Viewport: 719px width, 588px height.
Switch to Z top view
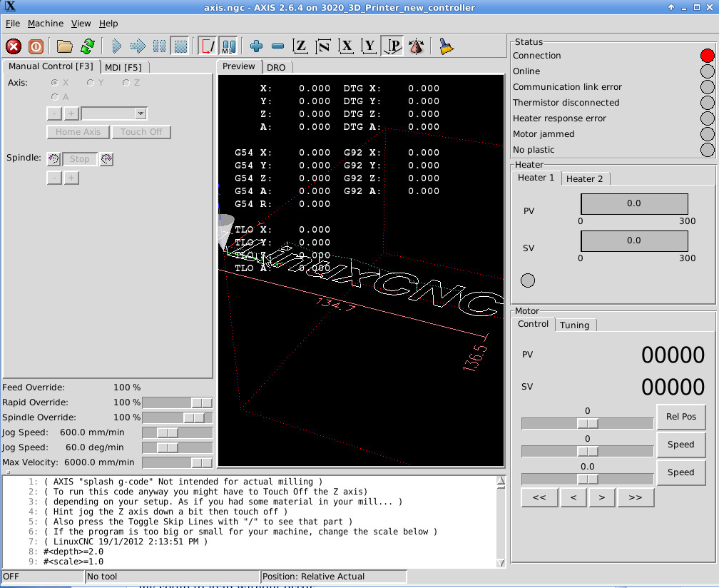coord(300,46)
